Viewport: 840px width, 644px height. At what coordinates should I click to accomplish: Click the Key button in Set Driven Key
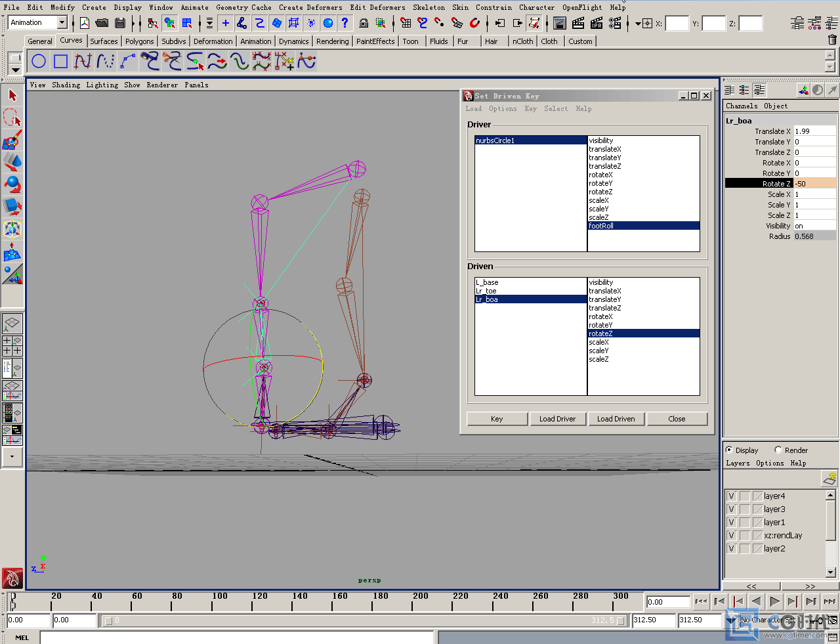(497, 419)
